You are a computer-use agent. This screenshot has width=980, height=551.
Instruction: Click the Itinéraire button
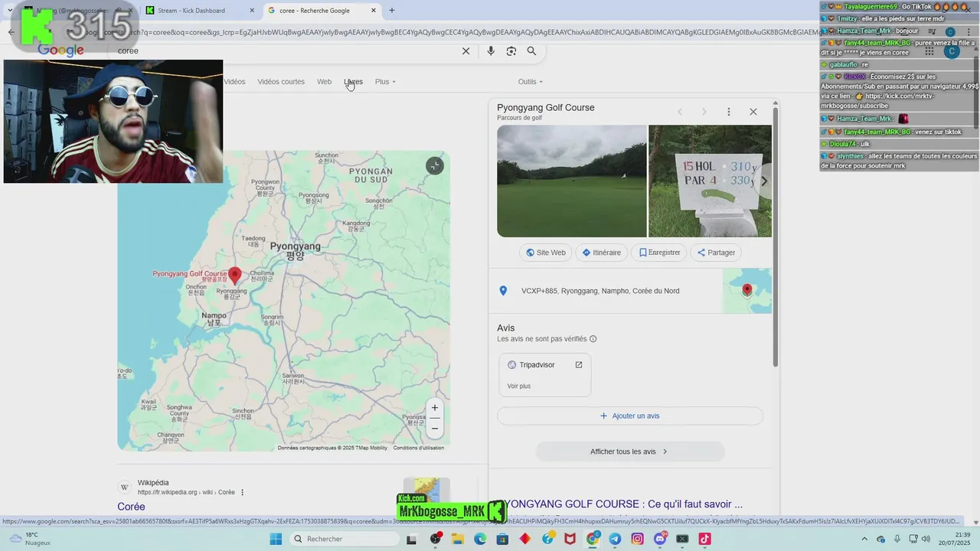[x=601, y=253]
